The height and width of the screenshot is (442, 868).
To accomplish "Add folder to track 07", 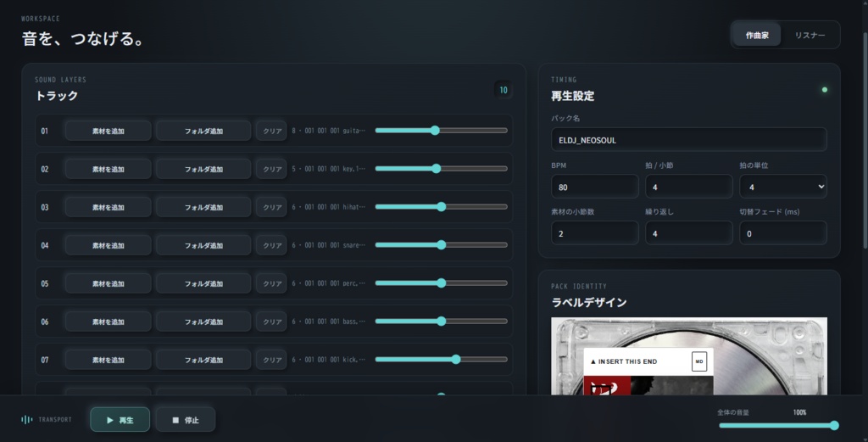I will point(203,360).
